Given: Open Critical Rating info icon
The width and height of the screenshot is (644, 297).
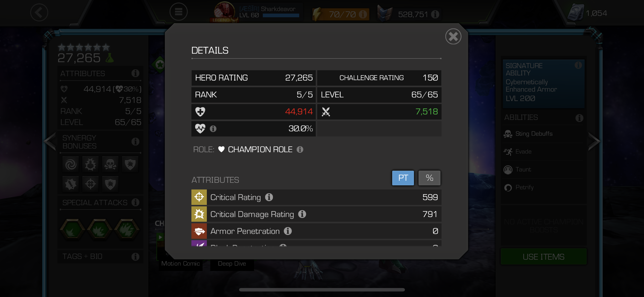Looking at the screenshot, I should coord(269,197).
